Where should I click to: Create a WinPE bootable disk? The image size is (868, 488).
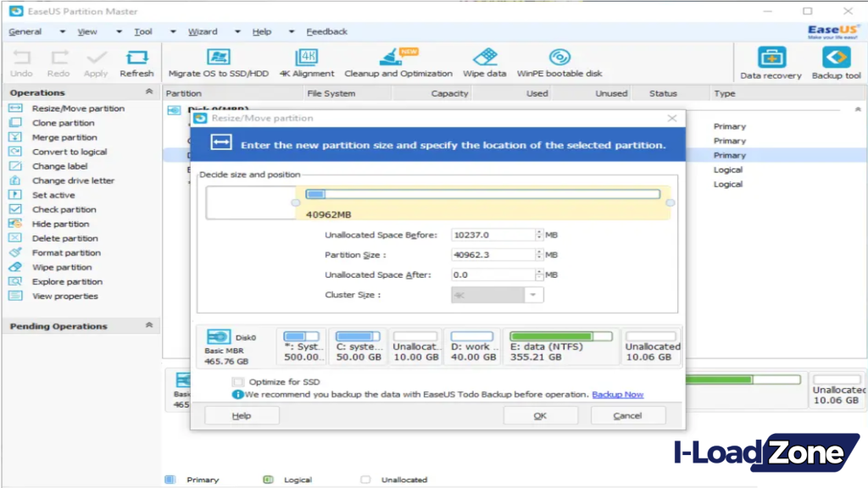pyautogui.click(x=559, y=62)
